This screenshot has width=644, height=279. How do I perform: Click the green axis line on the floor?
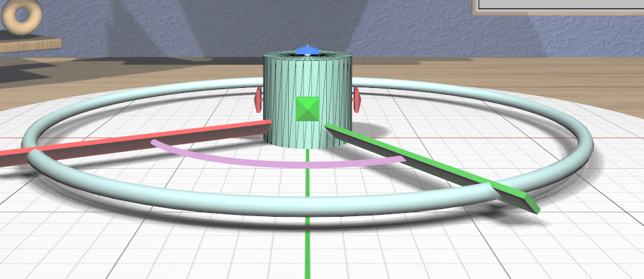pos(308,244)
